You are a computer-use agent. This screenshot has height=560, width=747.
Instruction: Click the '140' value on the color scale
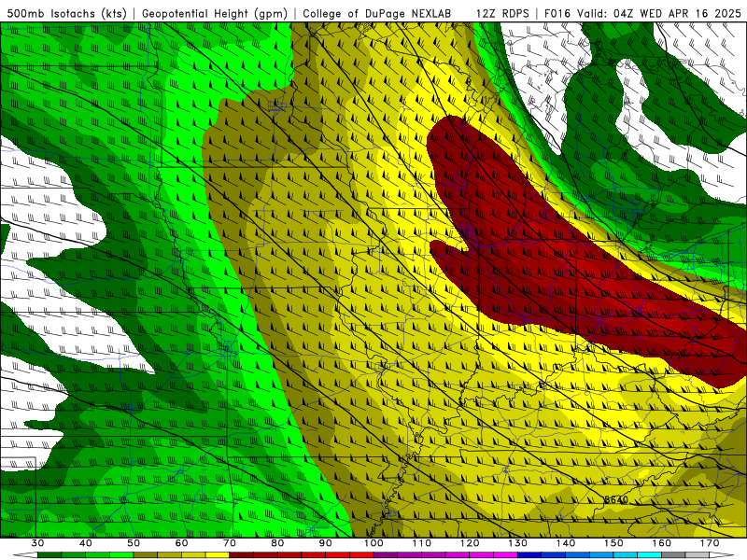coord(566,543)
